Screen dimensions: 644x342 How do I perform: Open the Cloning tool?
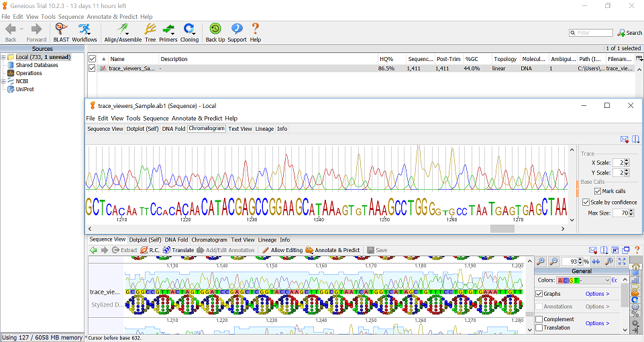tap(189, 32)
